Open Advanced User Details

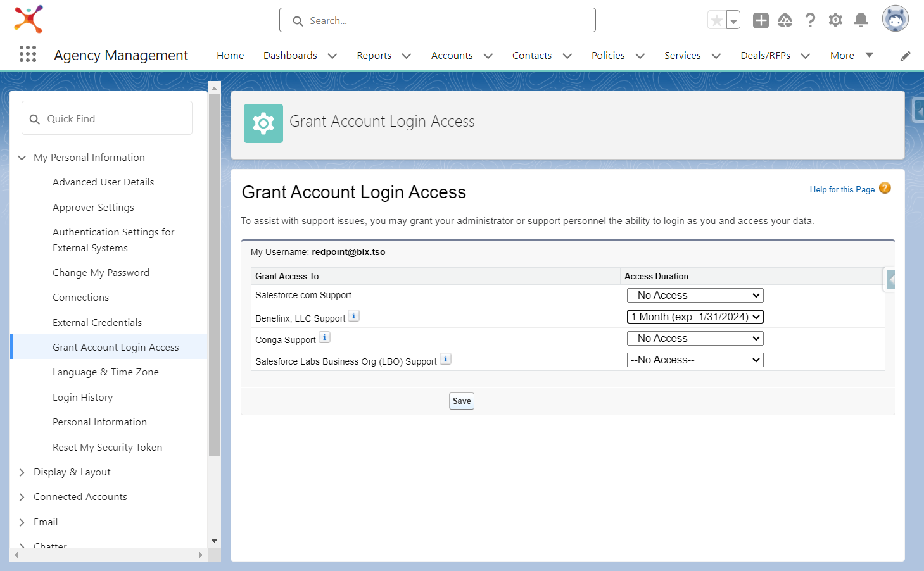click(x=103, y=182)
